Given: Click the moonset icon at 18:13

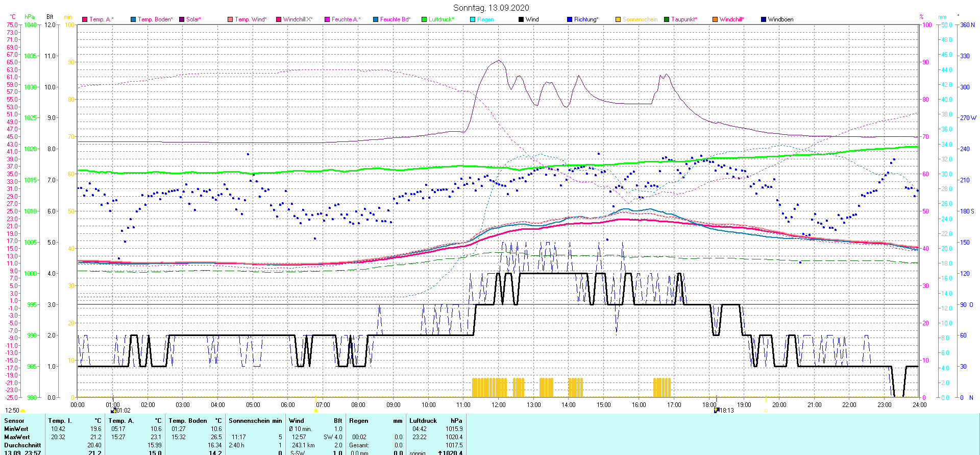Looking at the screenshot, I should pyautogui.click(x=717, y=410).
